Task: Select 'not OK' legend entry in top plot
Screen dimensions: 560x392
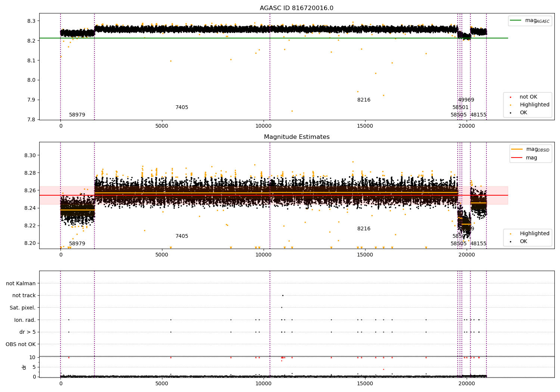Action: [x=528, y=97]
